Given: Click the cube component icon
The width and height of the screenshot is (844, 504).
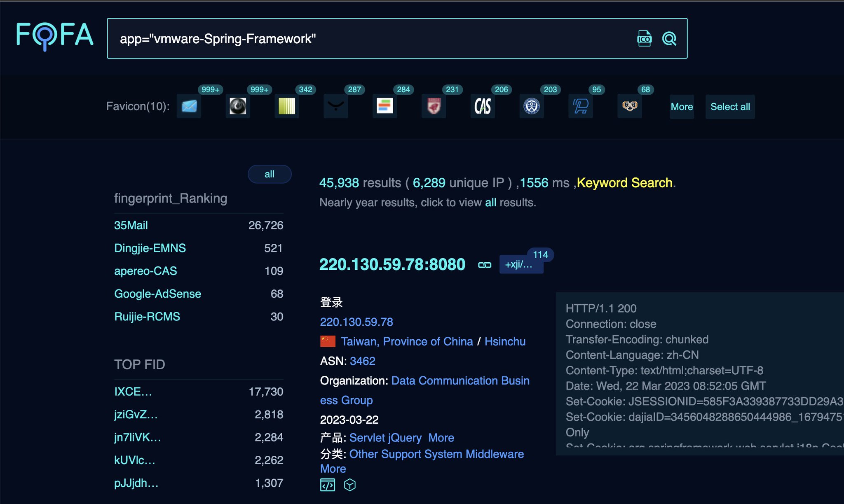Looking at the screenshot, I should pyautogui.click(x=350, y=485).
